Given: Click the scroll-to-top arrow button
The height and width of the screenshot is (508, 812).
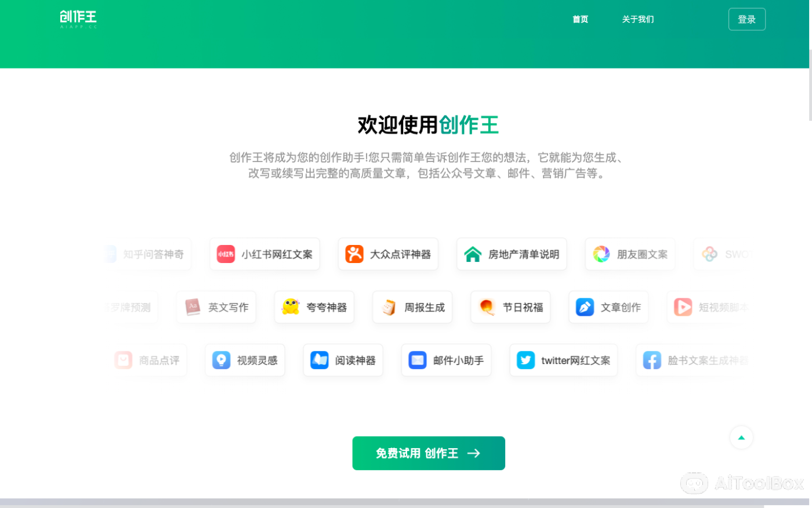Looking at the screenshot, I should [741, 437].
